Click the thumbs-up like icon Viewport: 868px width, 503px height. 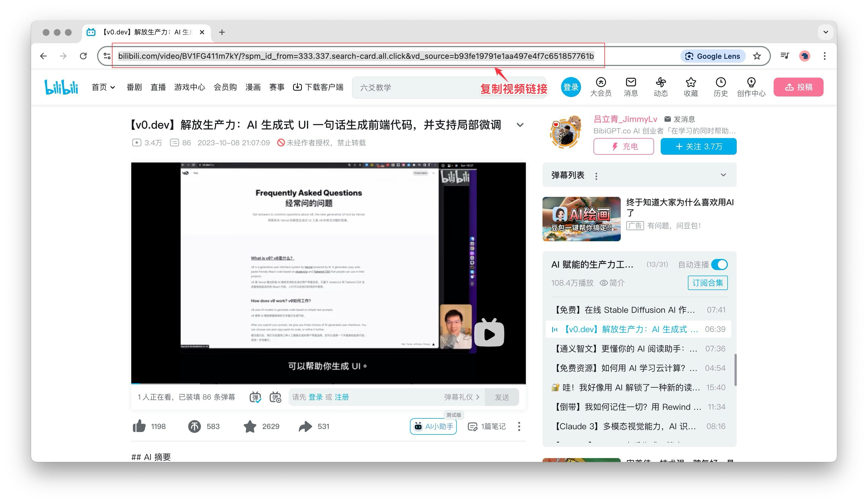pyautogui.click(x=140, y=426)
